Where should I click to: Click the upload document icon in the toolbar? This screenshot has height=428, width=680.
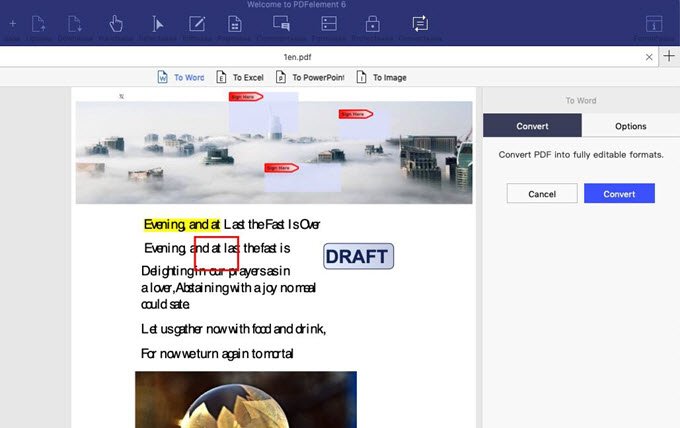pos(39,24)
